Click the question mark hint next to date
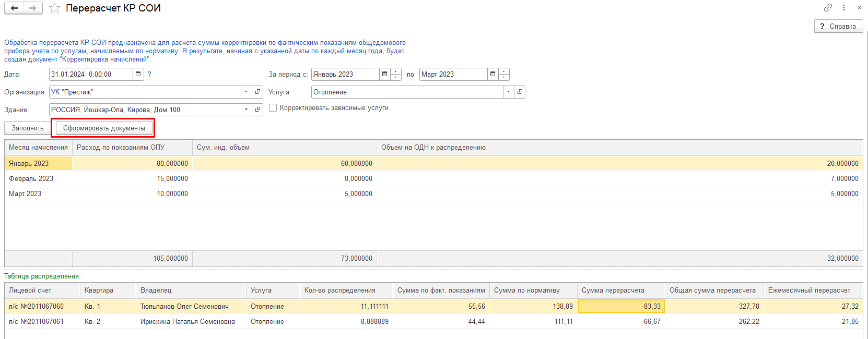This screenshot has width=868, height=339. point(149,75)
